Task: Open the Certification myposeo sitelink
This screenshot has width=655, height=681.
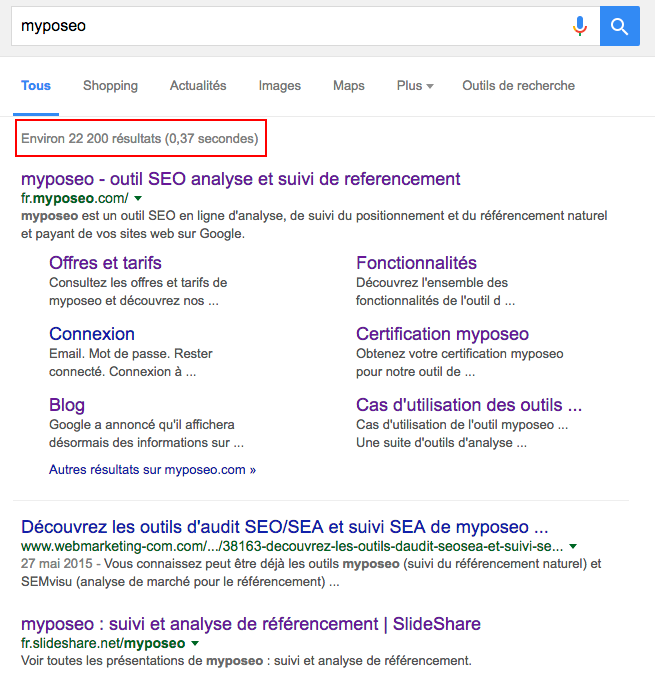Action: tap(442, 334)
